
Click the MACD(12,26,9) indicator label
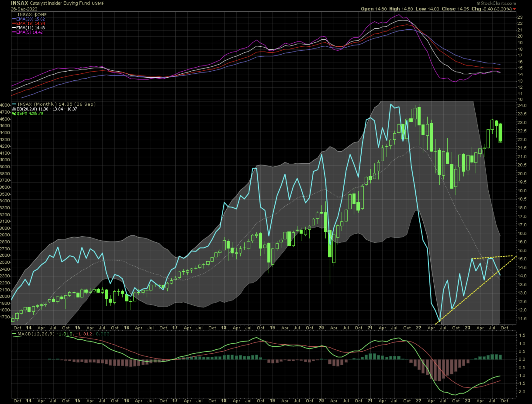[x=36, y=334]
